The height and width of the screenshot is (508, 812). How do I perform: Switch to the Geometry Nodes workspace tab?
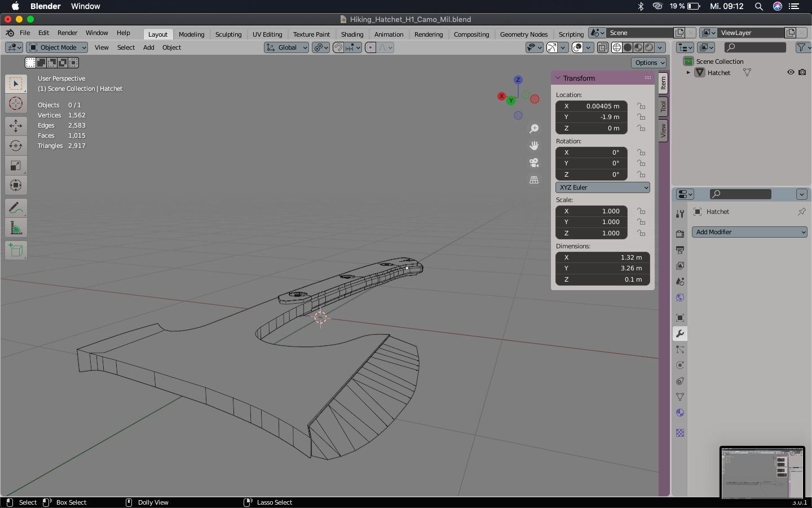(x=524, y=34)
